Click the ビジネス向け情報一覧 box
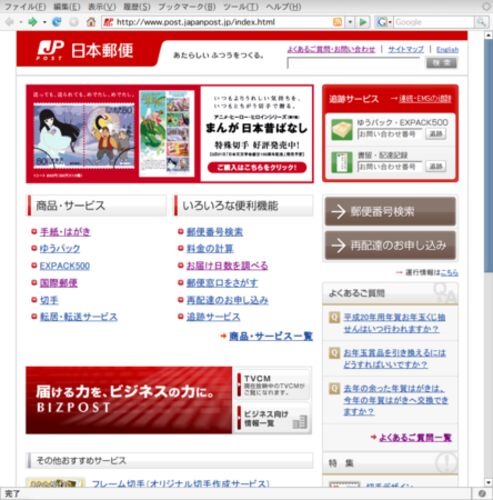The image size is (493, 500). click(x=273, y=419)
